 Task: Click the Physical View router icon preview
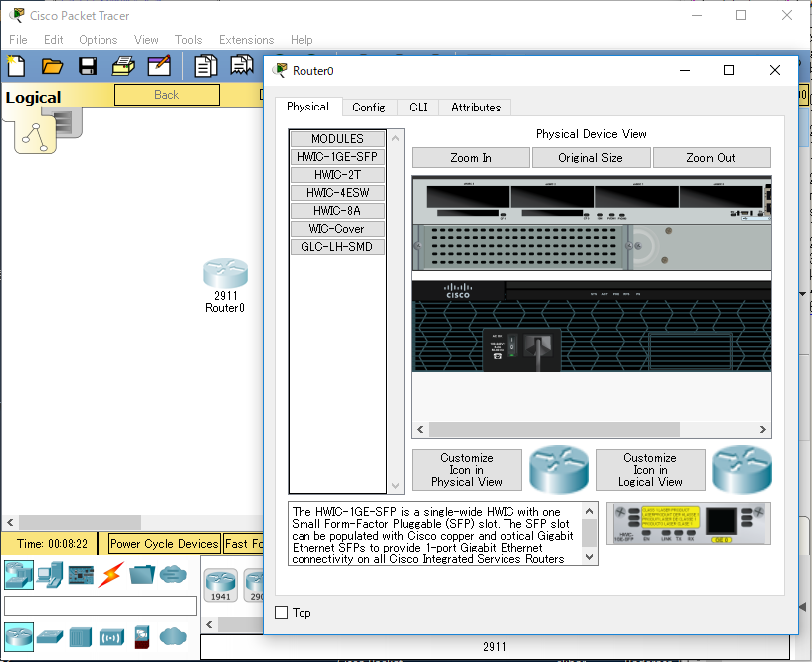coord(559,469)
